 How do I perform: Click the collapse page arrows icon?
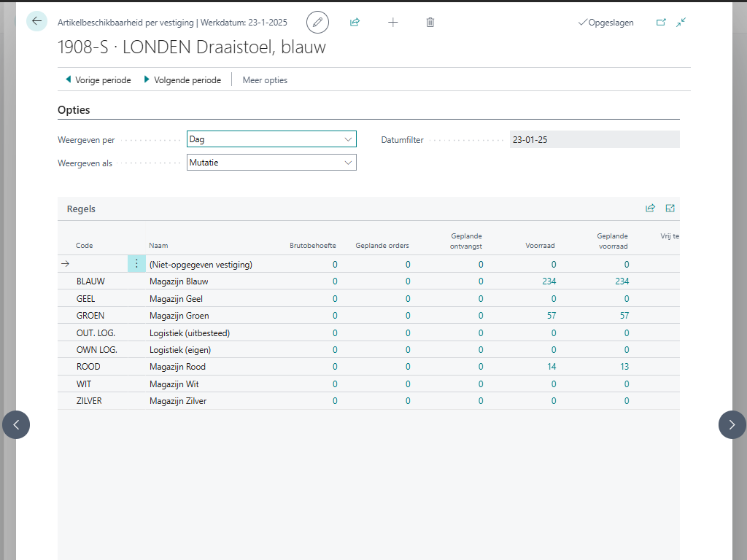[x=681, y=23]
